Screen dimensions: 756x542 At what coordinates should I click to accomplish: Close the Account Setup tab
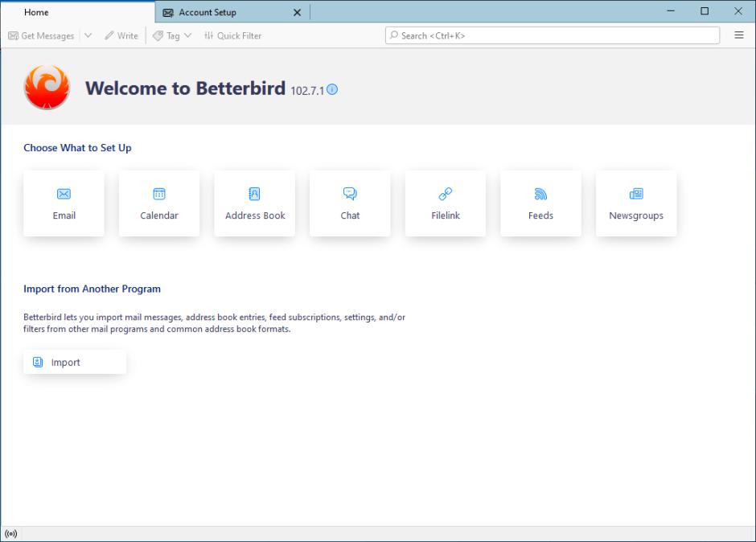[298, 13]
